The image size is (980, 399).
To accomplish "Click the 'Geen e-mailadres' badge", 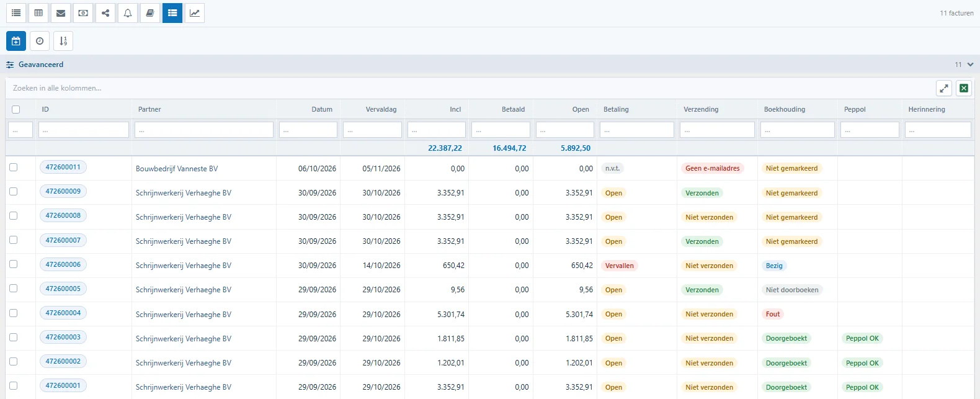I will 713,168.
